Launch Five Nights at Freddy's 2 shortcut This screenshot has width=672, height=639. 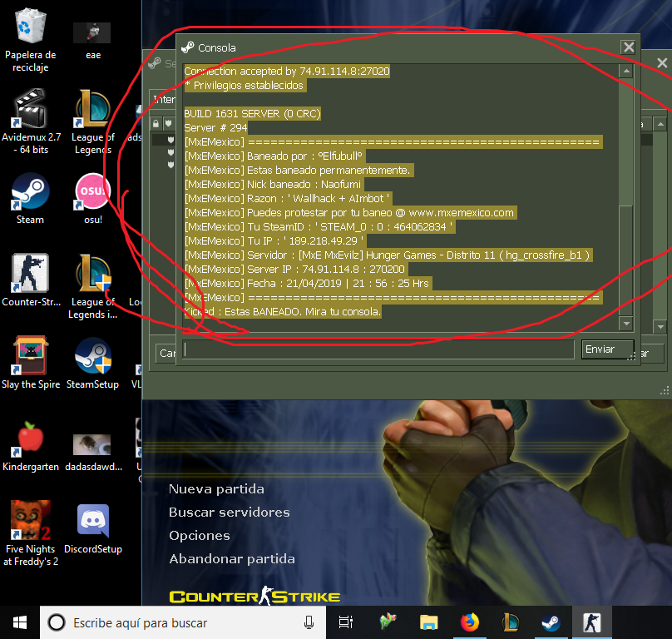[x=31, y=533]
